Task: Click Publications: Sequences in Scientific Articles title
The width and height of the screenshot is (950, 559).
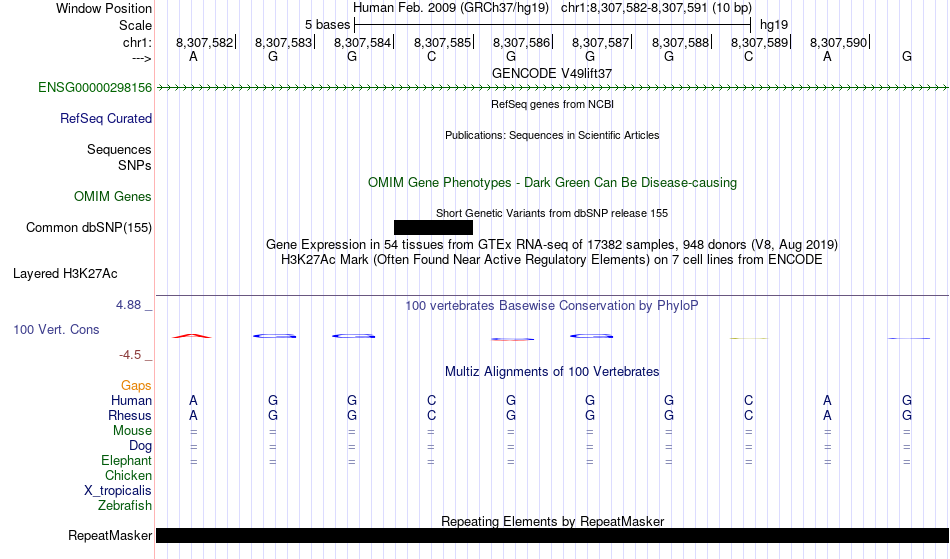Action: pos(552,135)
